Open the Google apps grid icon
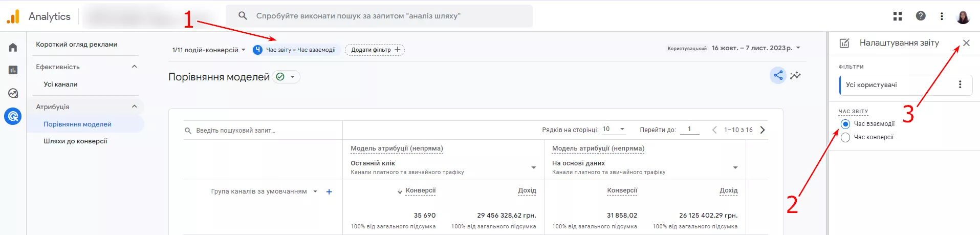Image resolution: width=980 pixels, height=235 pixels. [x=898, y=16]
